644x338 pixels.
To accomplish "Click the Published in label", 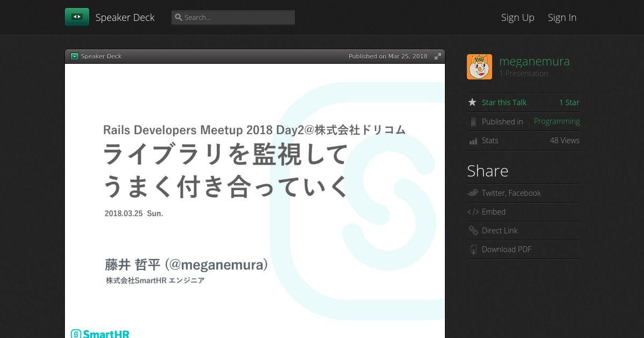I will (x=502, y=122).
